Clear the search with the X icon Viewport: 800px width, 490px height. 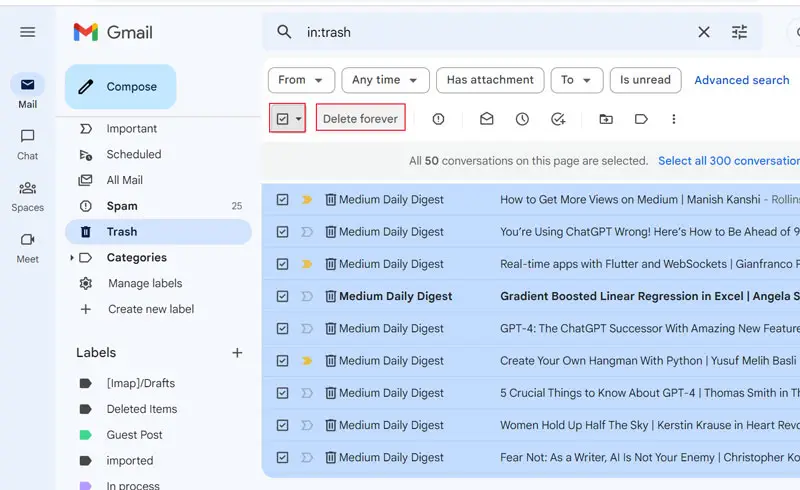click(x=704, y=32)
